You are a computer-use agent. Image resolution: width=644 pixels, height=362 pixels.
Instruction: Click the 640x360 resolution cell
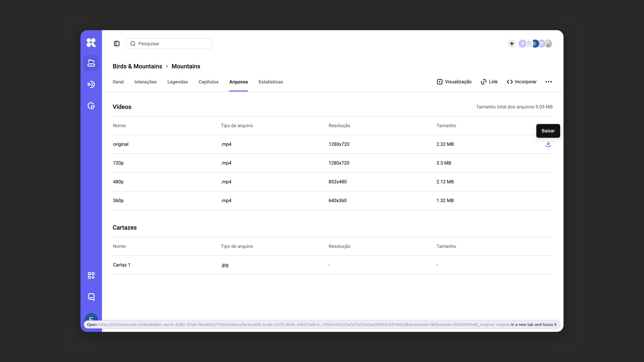[x=337, y=201]
